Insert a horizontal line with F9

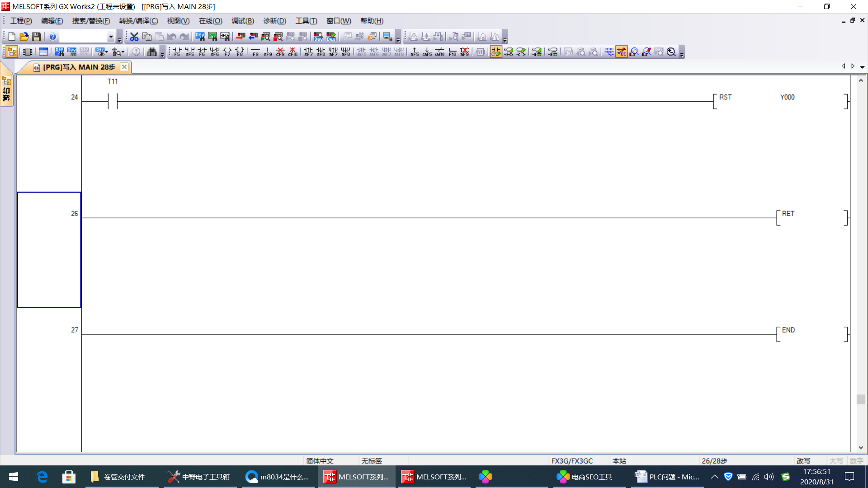coord(255,52)
